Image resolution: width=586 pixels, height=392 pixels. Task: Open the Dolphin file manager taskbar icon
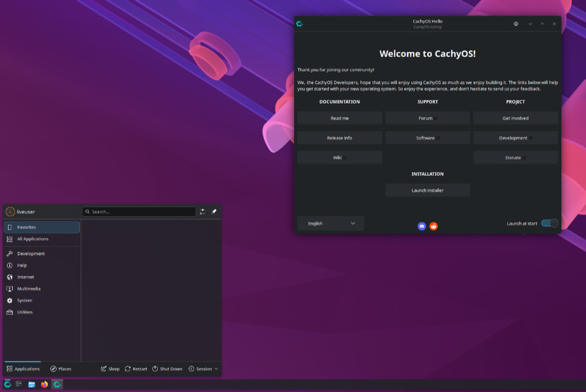tap(30, 384)
